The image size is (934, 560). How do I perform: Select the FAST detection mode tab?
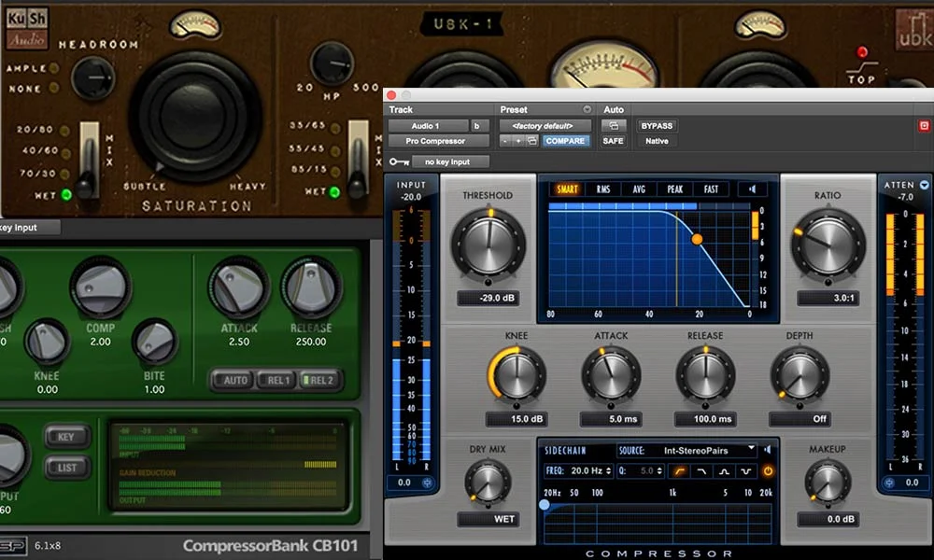pos(711,189)
